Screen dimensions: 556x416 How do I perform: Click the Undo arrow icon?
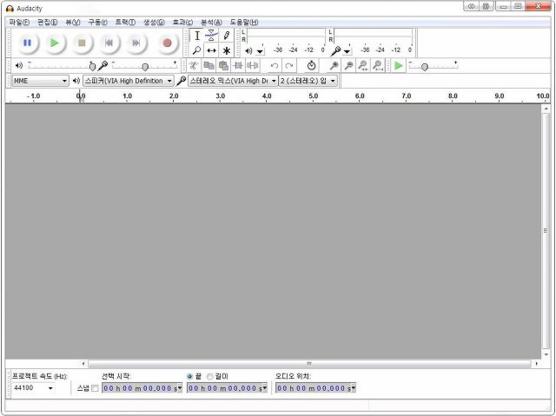(x=274, y=66)
